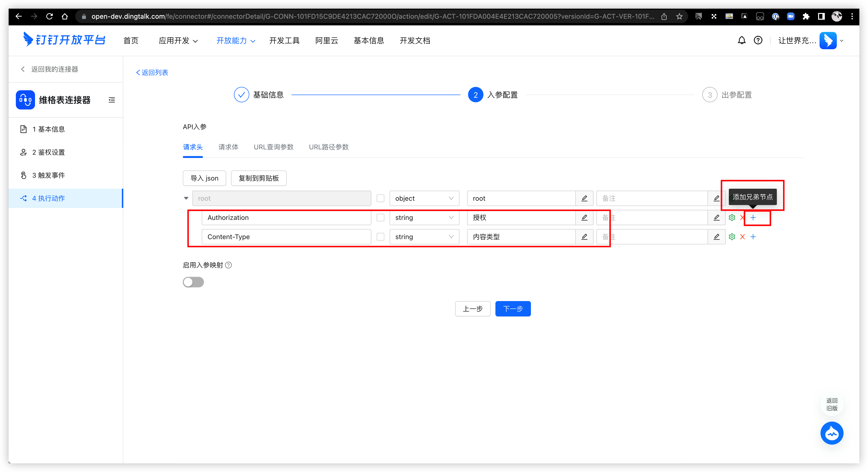868x472 pixels.
Task: Click the edit pencil icon for Authorization label
Action: pos(585,218)
